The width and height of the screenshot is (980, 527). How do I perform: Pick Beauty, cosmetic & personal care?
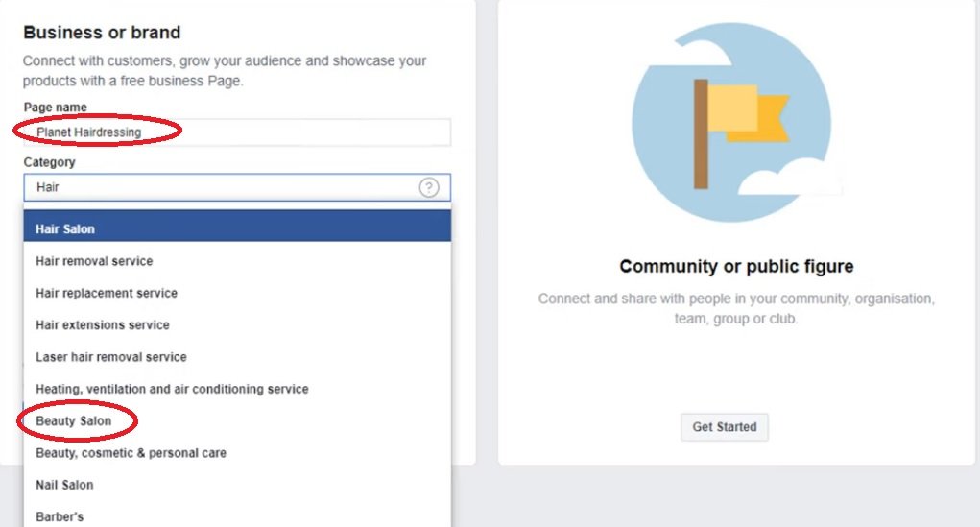click(237, 453)
